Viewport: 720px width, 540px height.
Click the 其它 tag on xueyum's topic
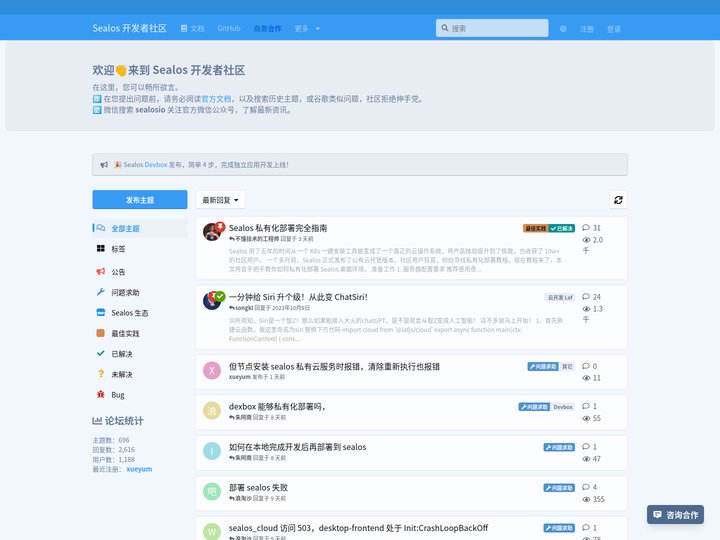(x=567, y=366)
